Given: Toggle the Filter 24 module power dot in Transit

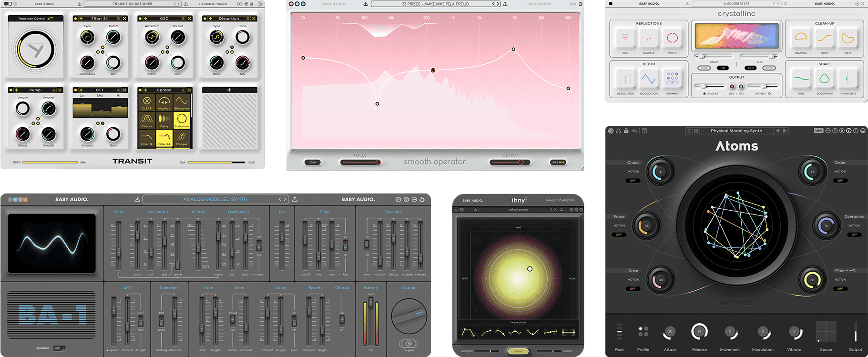Looking at the screenshot, I should (75, 19).
